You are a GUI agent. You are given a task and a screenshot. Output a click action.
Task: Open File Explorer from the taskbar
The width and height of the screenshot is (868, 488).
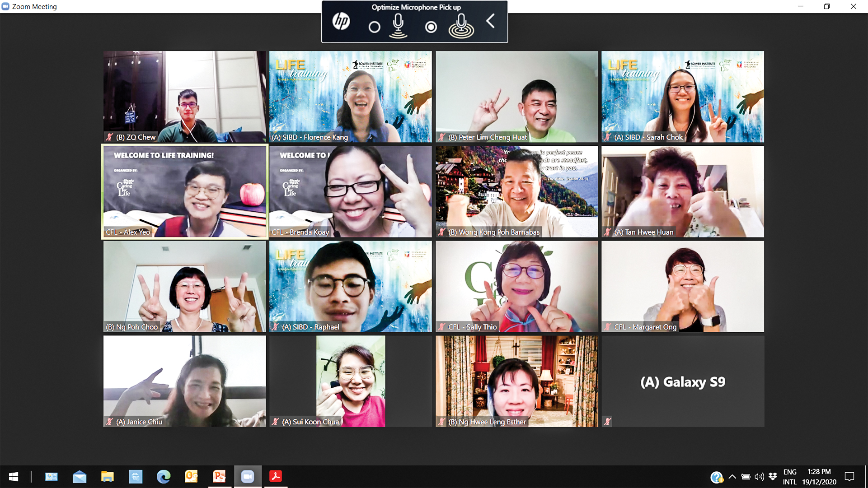pos(107,476)
